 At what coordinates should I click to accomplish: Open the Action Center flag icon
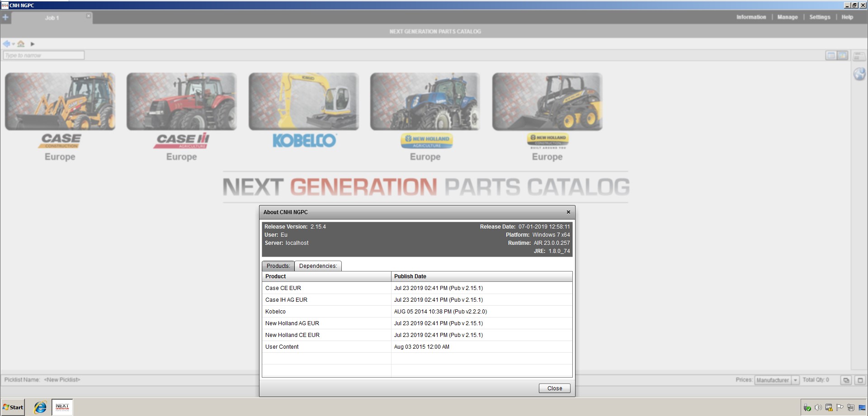(x=840, y=408)
